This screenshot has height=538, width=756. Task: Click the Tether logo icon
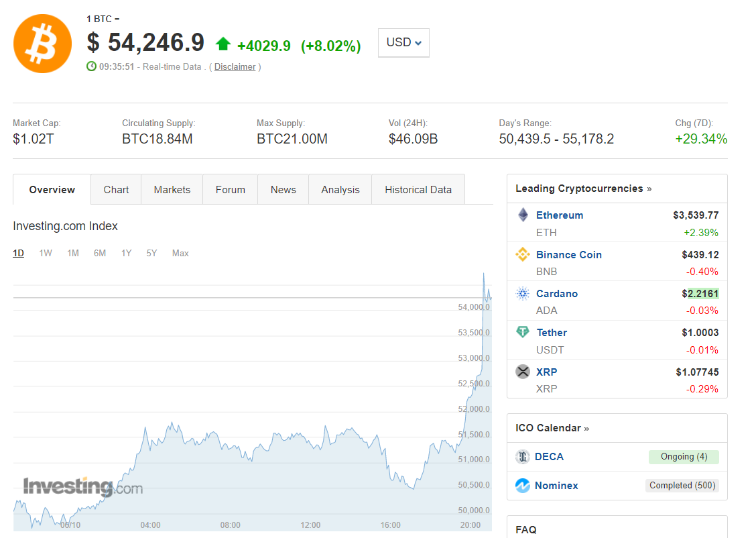523,332
